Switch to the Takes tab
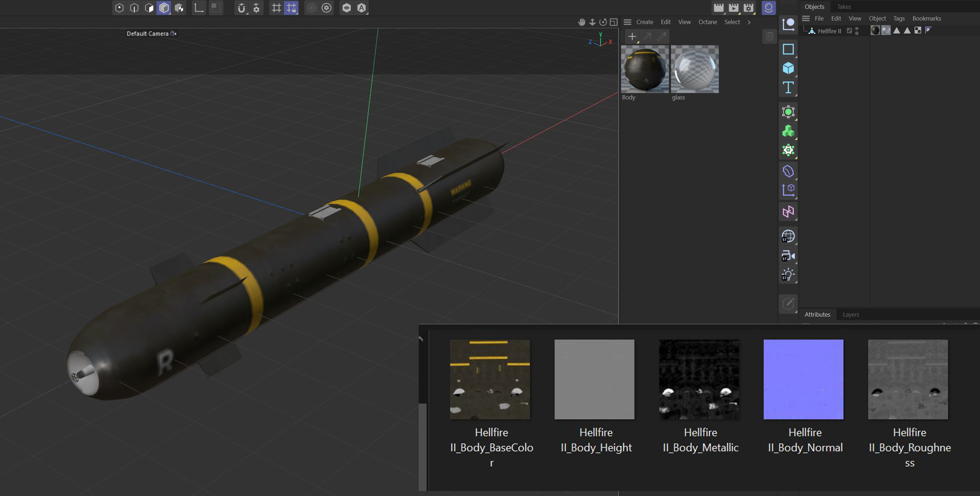Image resolution: width=980 pixels, height=496 pixels. click(x=844, y=6)
